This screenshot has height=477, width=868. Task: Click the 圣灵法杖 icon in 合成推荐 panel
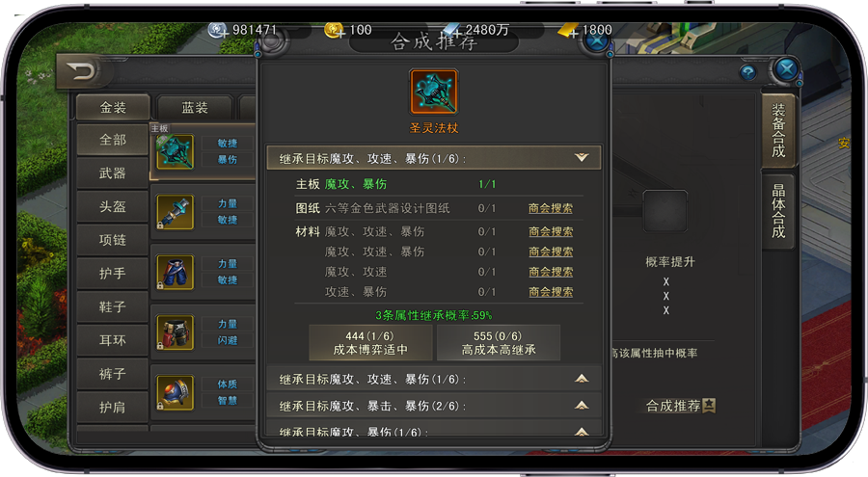(x=433, y=92)
